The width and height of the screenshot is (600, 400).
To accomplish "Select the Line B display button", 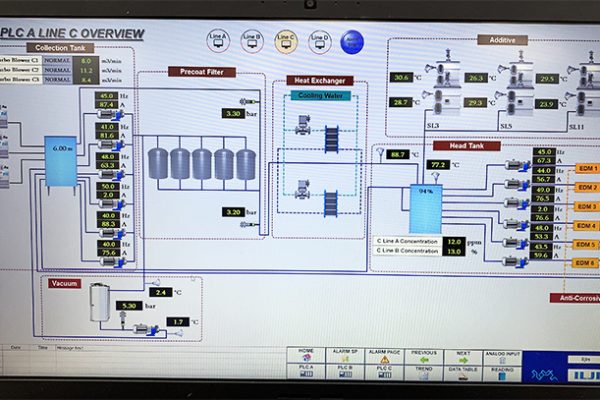I will point(252,41).
